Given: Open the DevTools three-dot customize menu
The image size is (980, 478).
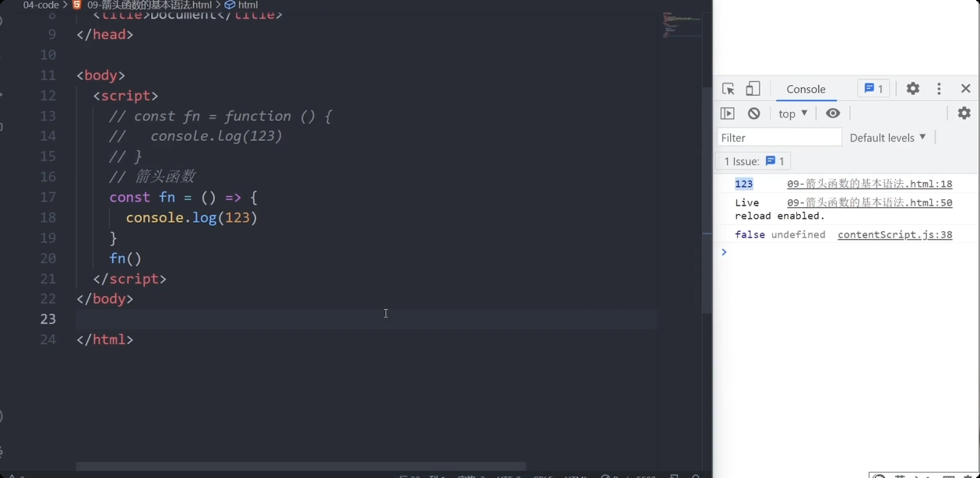Looking at the screenshot, I should pyautogui.click(x=939, y=89).
